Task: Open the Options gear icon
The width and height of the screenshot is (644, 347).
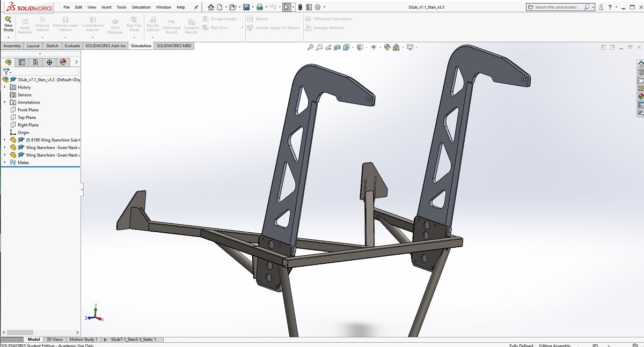Action: point(318,7)
